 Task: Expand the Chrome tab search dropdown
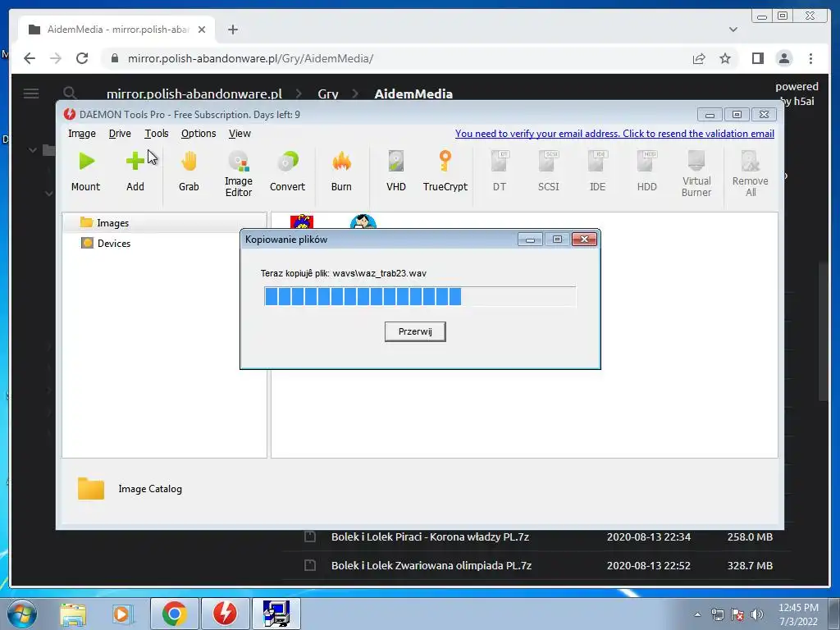click(733, 30)
